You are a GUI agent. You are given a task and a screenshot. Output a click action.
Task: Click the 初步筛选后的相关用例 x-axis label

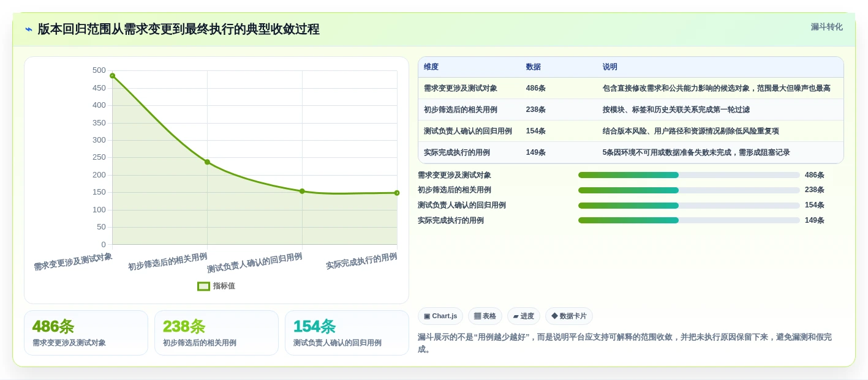click(x=167, y=261)
